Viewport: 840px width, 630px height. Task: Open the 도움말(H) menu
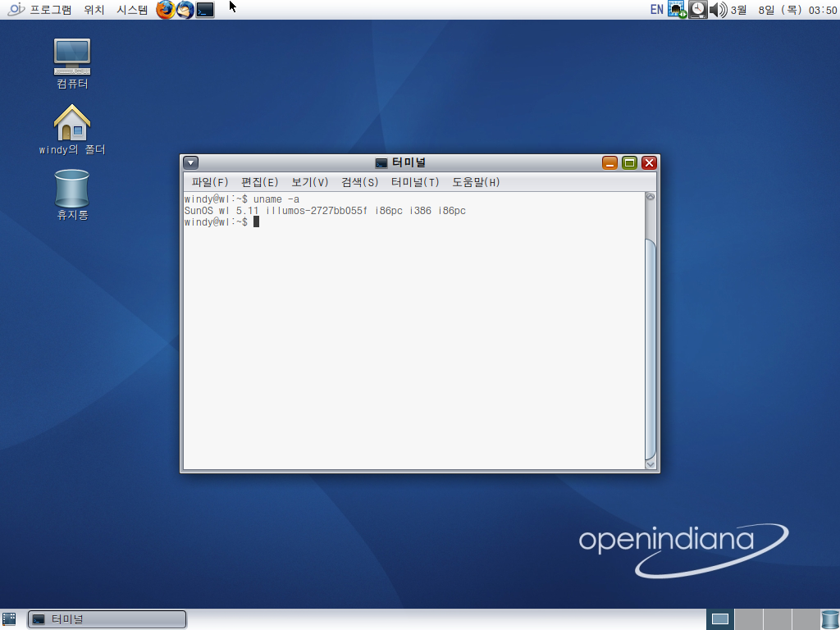click(x=477, y=182)
